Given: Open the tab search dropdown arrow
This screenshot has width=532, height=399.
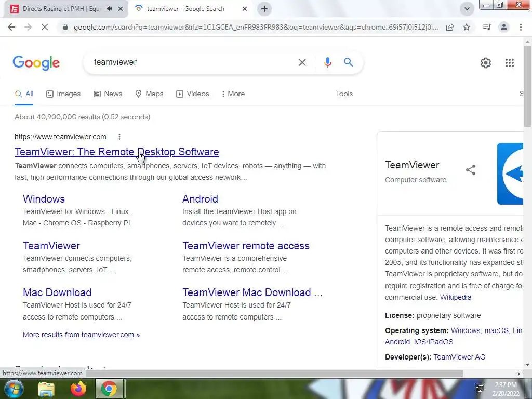Looking at the screenshot, I should click(x=467, y=9).
